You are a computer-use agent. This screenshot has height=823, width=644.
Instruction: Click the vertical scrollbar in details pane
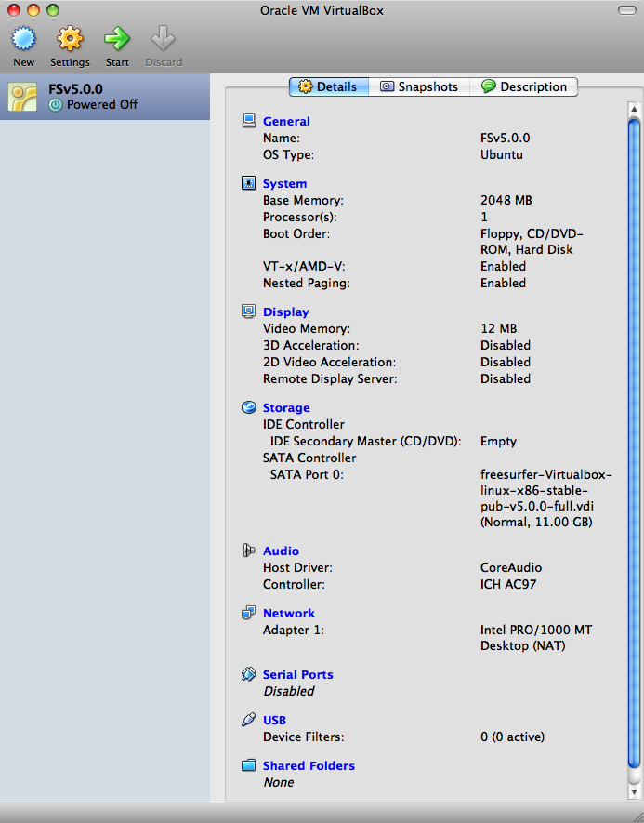coord(634,446)
